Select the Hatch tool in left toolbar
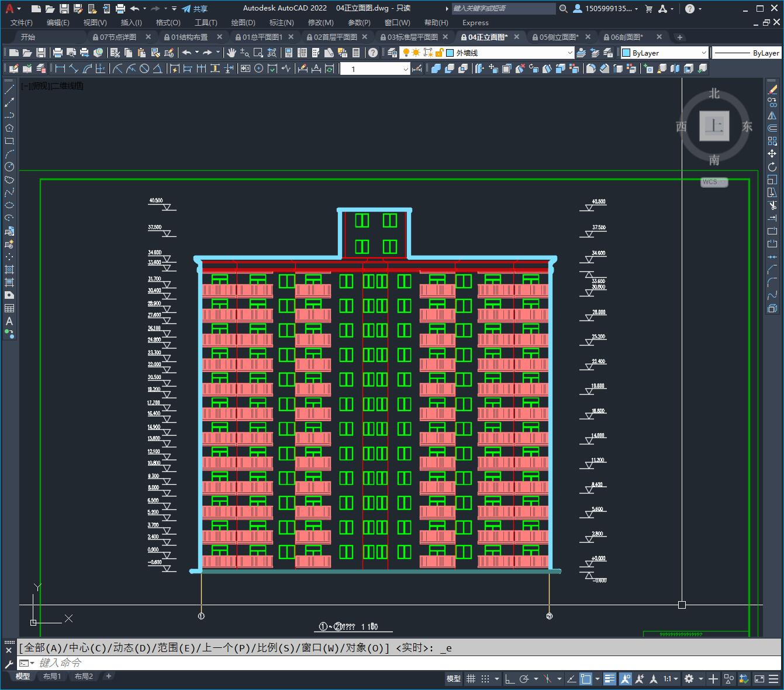This screenshot has height=690, width=784. point(9,270)
